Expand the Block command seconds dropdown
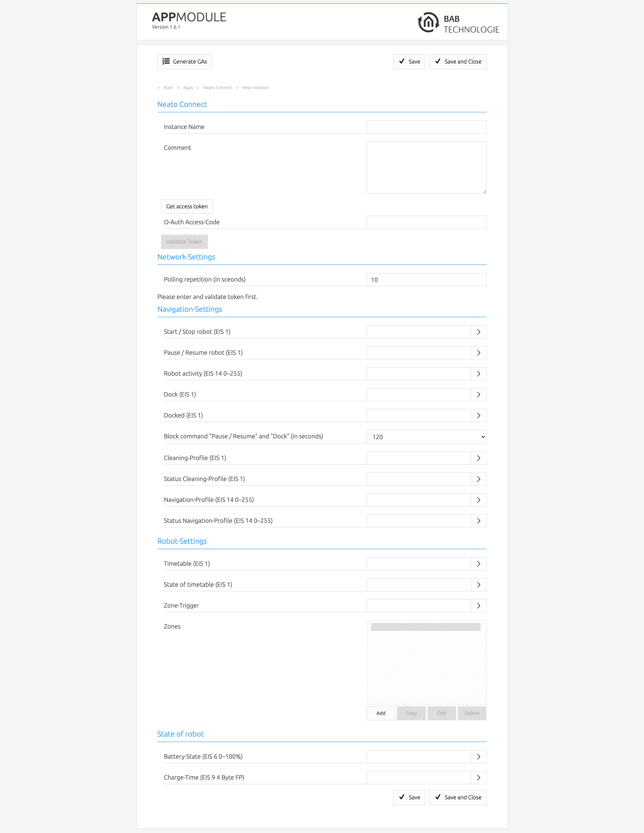The width and height of the screenshot is (644, 833). (426, 437)
